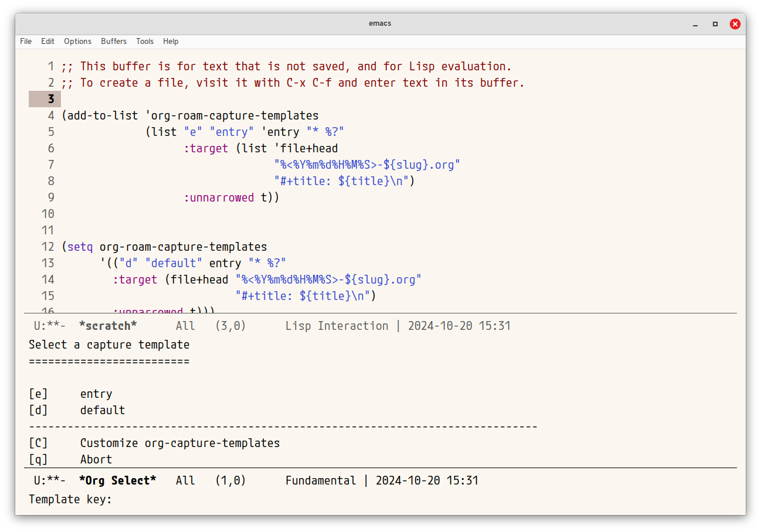
Task: Click the emacs title bar text
Action: pyautogui.click(x=380, y=23)
